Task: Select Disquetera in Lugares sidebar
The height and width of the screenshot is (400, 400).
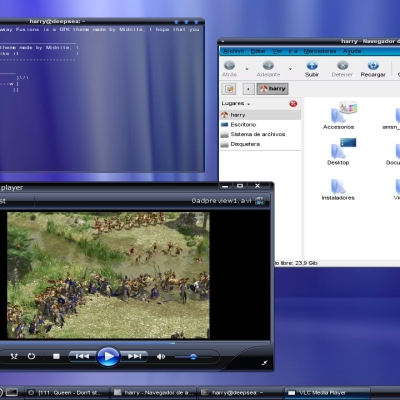Action: (260, 144)
